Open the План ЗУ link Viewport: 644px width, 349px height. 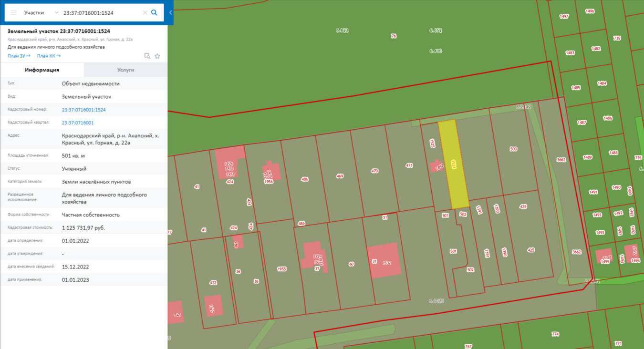point(19,56)
